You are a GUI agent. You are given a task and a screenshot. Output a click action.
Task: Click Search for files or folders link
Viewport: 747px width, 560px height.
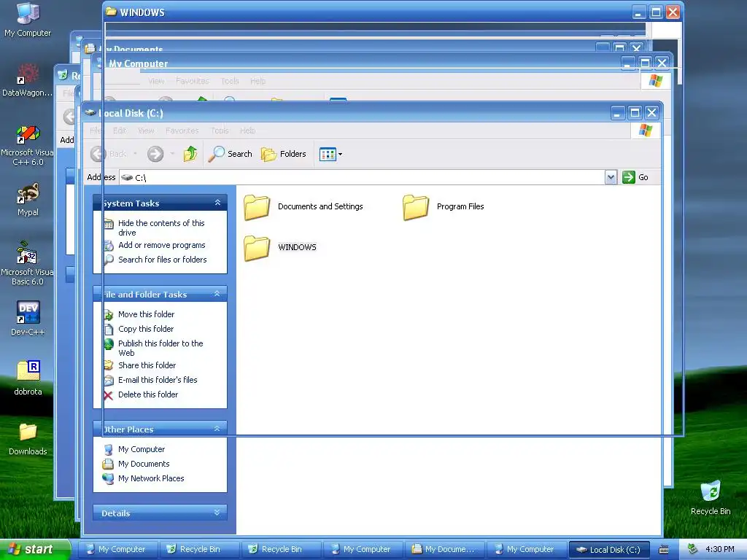tap(163, 260)
